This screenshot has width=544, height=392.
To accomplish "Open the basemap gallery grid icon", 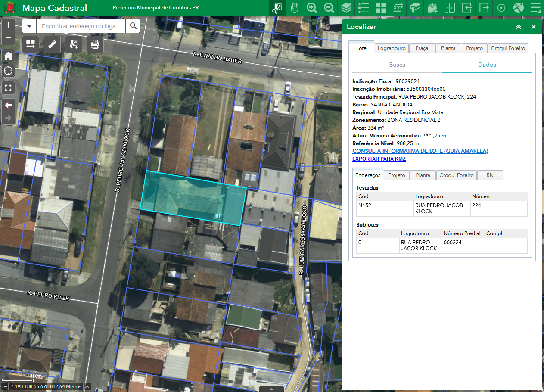I will tap(381, 8).
